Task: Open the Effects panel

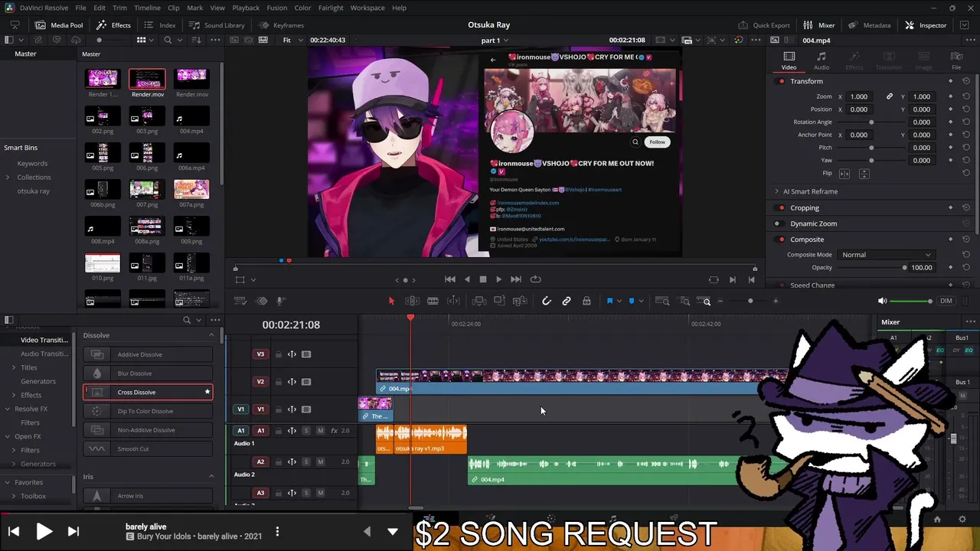Action: click(x=113, y=25)
